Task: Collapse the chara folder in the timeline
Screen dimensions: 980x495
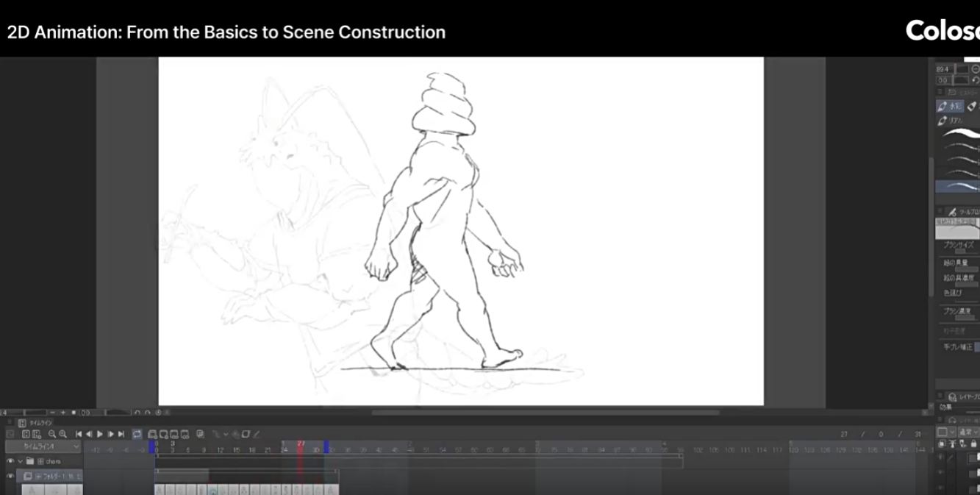Action: pyautogui.click(x=21, y=462)
